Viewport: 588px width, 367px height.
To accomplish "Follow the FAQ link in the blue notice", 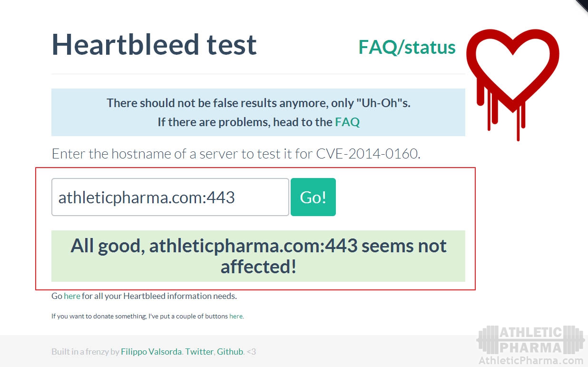I will (347, 122).
